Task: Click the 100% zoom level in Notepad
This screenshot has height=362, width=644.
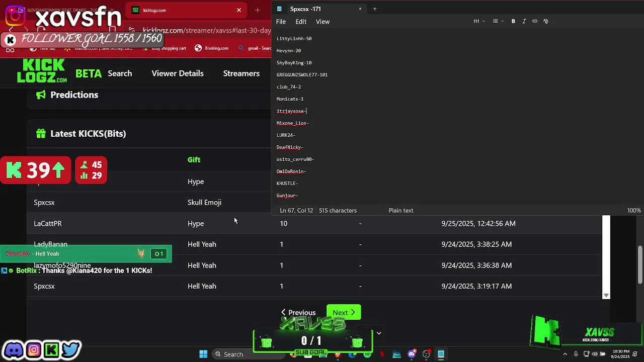Action: (x=634, y=211)
